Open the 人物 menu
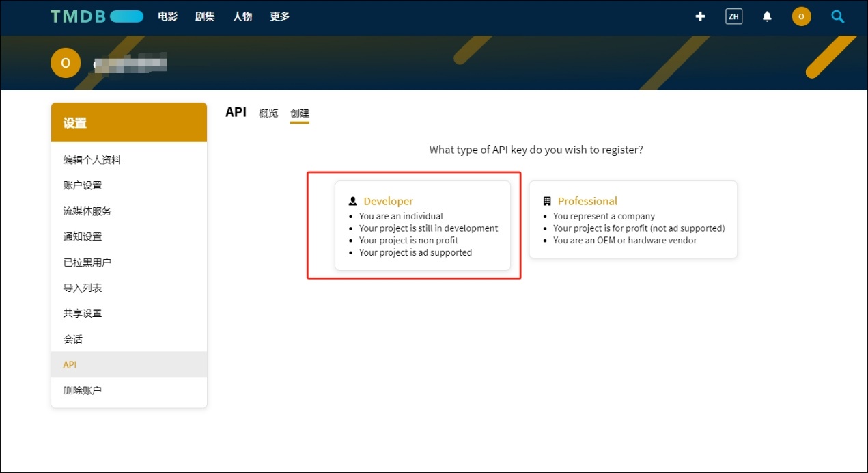 tap(242, 16)
